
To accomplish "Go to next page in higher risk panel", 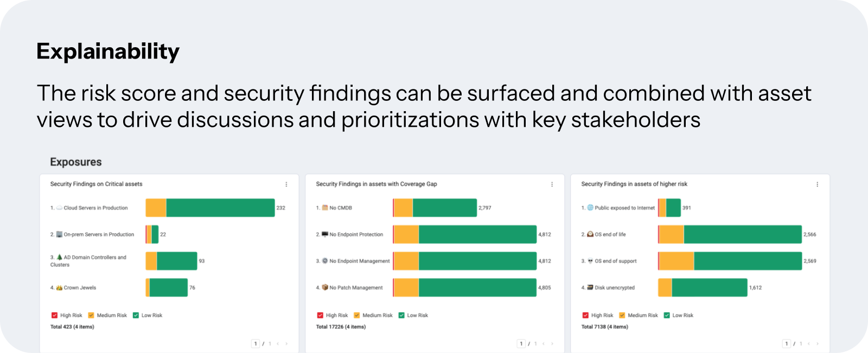I will click(x=818, y=344).
